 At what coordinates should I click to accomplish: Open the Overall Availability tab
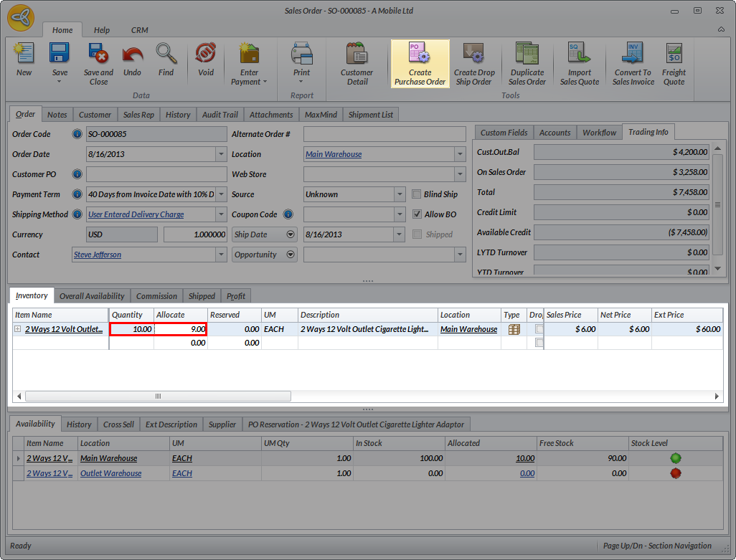tap(92, 296)
